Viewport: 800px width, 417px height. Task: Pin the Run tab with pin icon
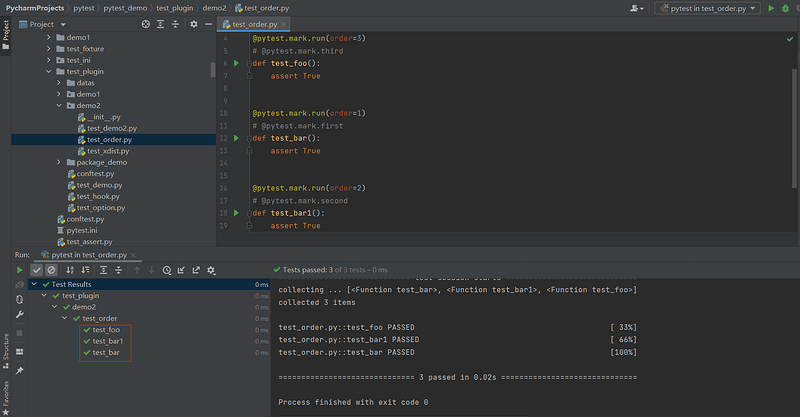(x=19, y=371)
